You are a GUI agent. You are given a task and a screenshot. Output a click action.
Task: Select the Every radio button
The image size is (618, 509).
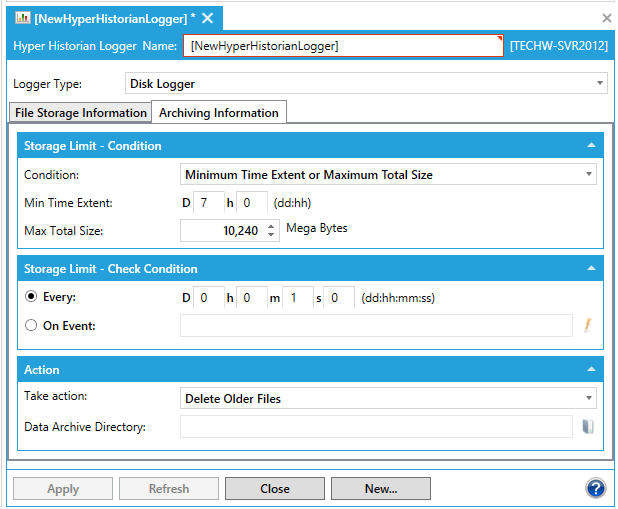click(x=31, y=297)
